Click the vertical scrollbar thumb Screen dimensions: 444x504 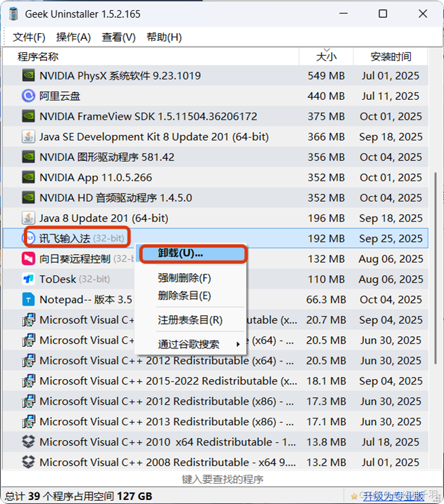coord(436,268)
